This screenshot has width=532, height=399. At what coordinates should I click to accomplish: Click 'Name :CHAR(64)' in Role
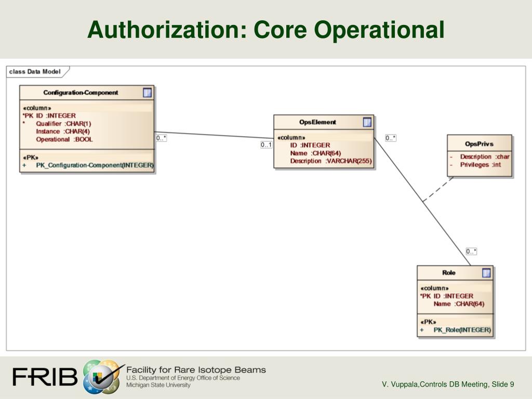click(x=459, y=303)
